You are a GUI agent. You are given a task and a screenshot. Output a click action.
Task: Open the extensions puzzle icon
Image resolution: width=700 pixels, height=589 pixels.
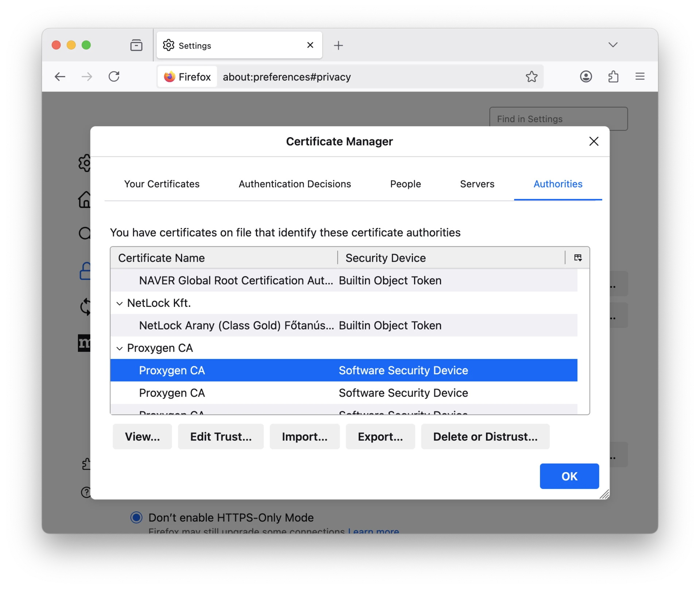[613, 77]
